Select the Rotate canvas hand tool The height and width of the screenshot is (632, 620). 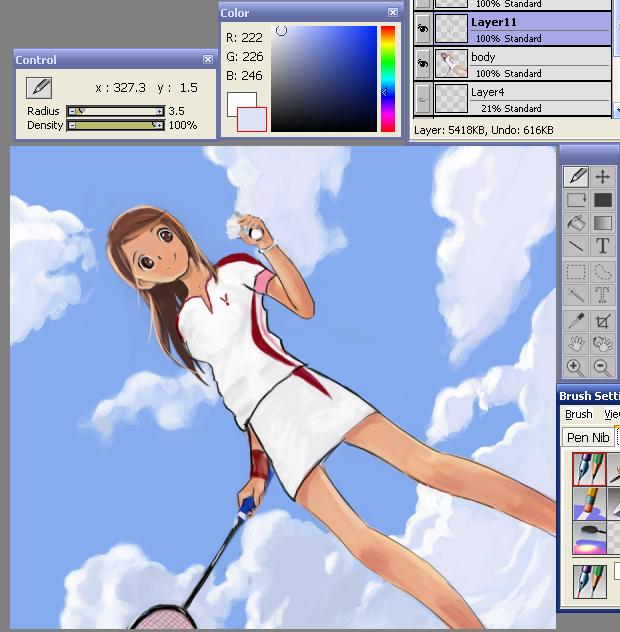(x=603, y=344)
